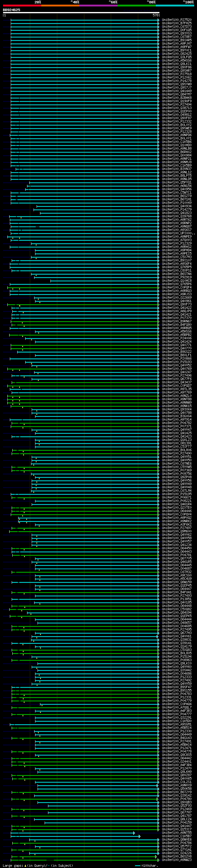Click alignment label UniRef100_Q10HD0
This screenshot has width=197, height=868.
click(x=177, y=145)
